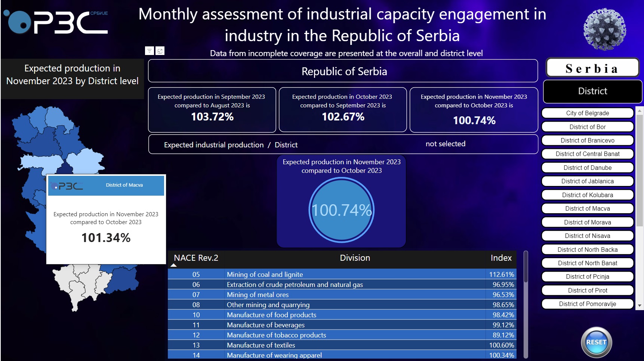Image resolution: width=644 pixels, height=361 pixels.
Task: Open focus mode with the expand icon
Action: (x=160, y=50)
